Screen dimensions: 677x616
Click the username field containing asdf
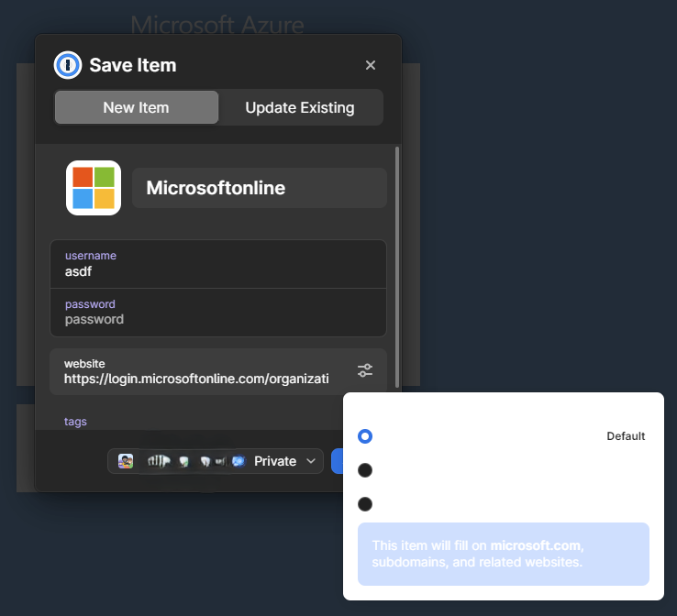[x=217, y=264]
